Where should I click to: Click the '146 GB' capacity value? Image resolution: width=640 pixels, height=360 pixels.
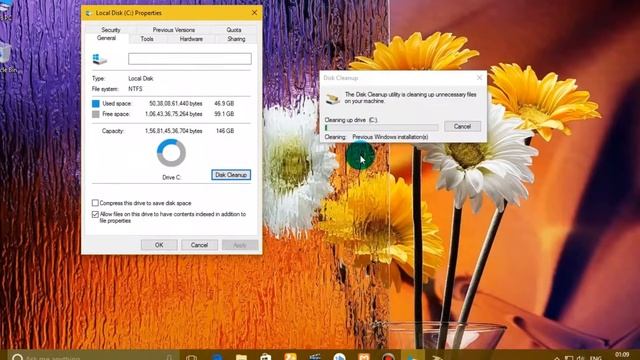click(x=225, y=131)
